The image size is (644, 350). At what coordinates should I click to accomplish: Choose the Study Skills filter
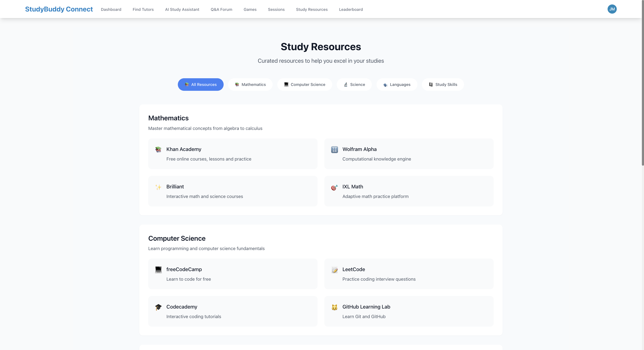tap(443, 84)
